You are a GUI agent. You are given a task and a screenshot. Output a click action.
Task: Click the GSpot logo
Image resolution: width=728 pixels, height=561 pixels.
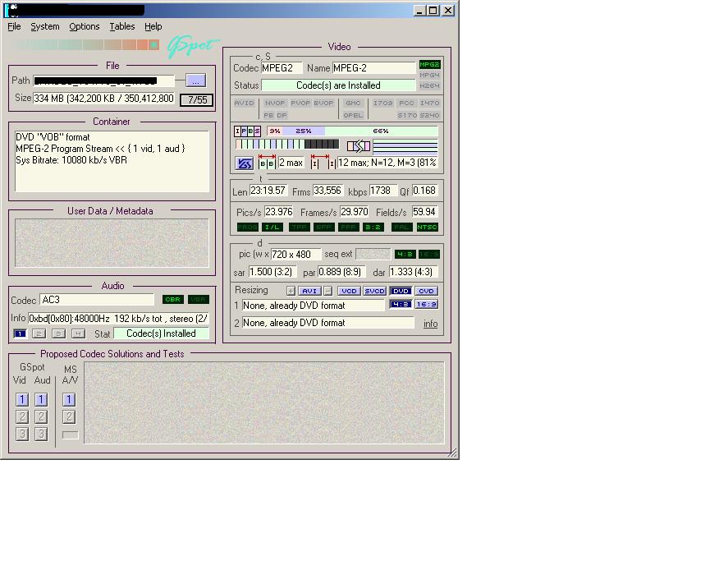193,46
